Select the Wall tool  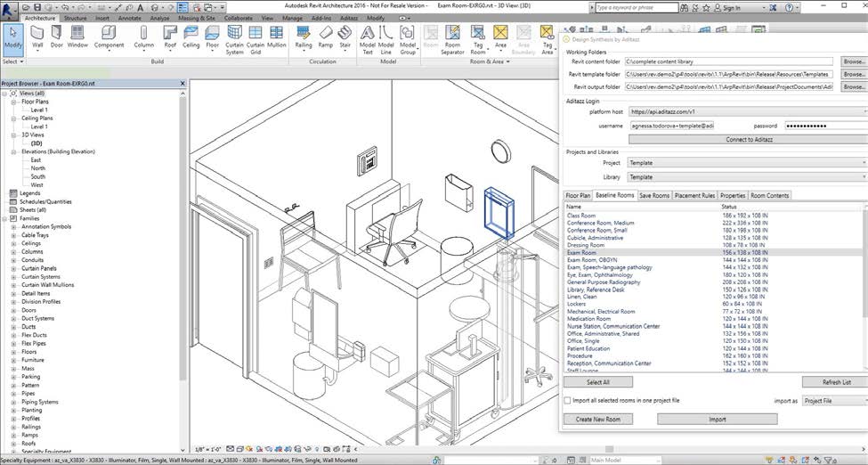coord(37,37)
